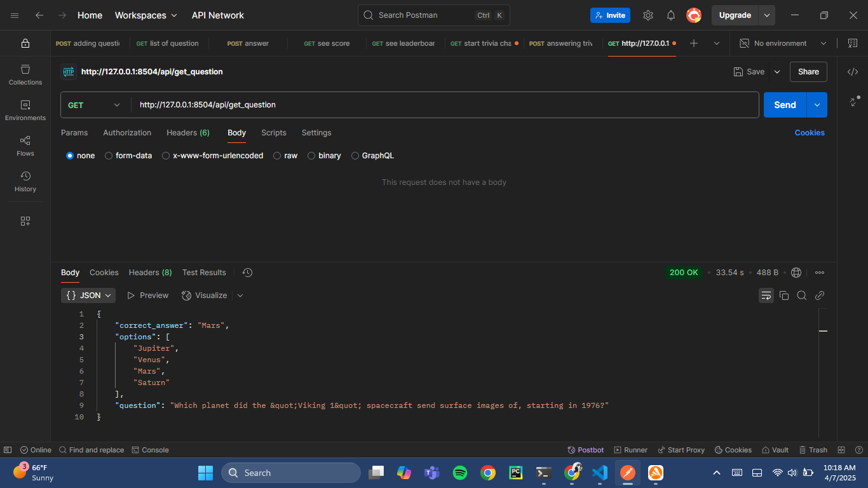Click the Cookies link under Send
This screenshot has height=488, width=868.
(810, 133)
